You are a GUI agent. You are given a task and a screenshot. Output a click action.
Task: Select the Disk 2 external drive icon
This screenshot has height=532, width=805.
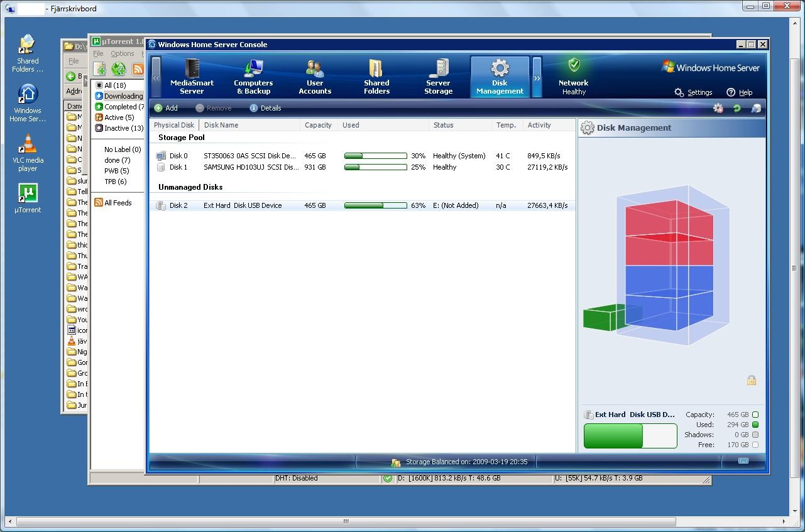click(160, 205)
